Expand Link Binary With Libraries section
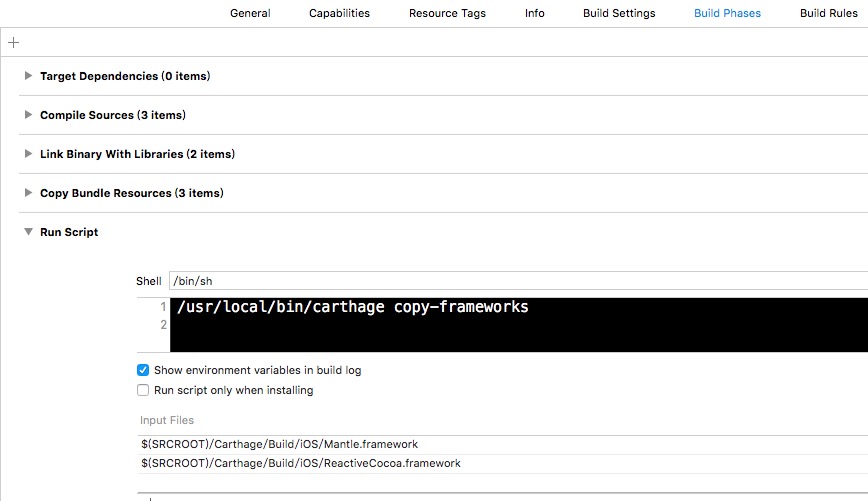 click(x=29, y=154)
